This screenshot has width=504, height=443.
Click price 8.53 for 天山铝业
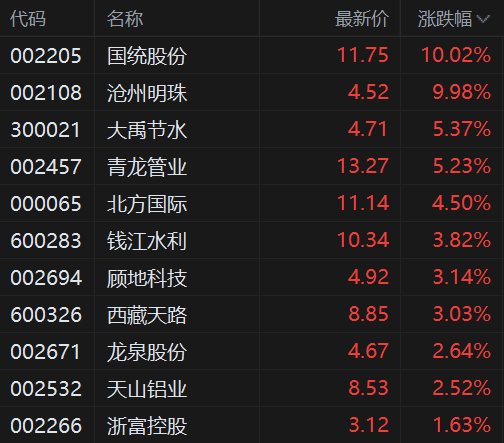tap(368, 388)
